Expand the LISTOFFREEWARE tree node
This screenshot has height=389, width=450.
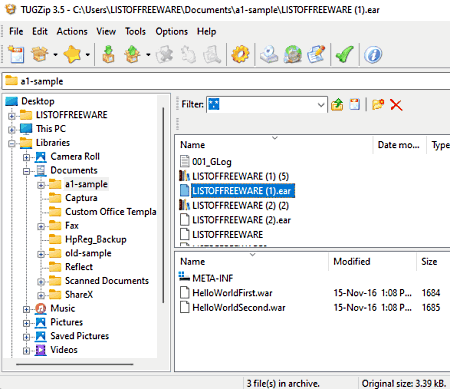coord(12,116)
